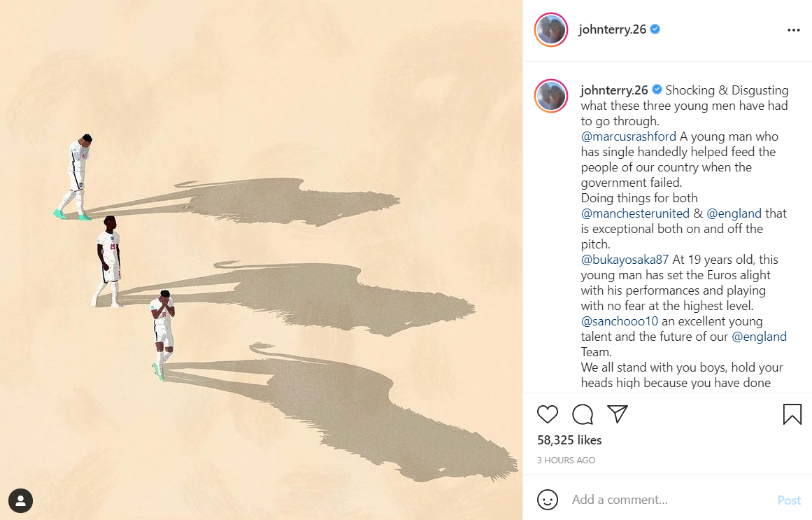Open the 3 HOURS AGO timestamp link
812x520 pixels.
[566, 461]
